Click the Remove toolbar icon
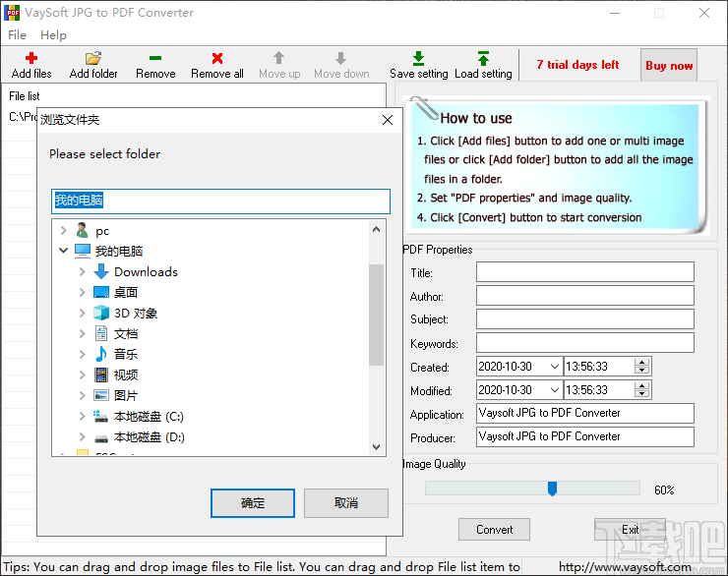The height and width of the screenshot is (576, 728). tap(155, 58)
